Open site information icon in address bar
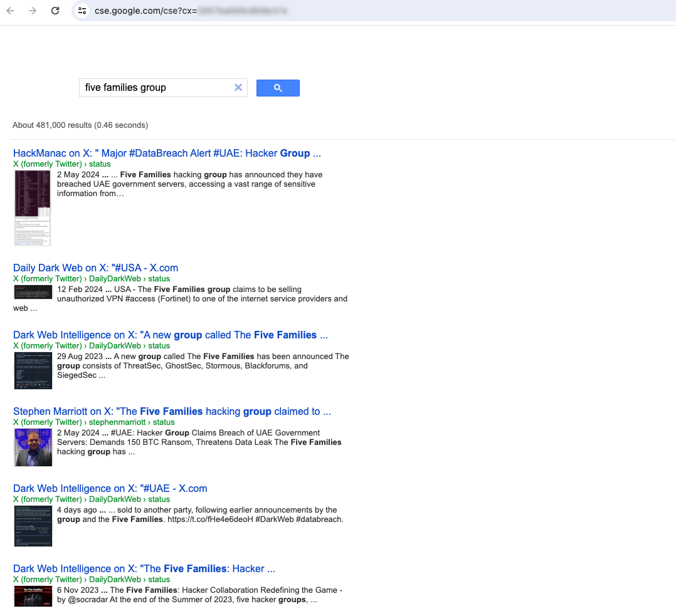Screen dimensions: 676x616 [82, 11]
